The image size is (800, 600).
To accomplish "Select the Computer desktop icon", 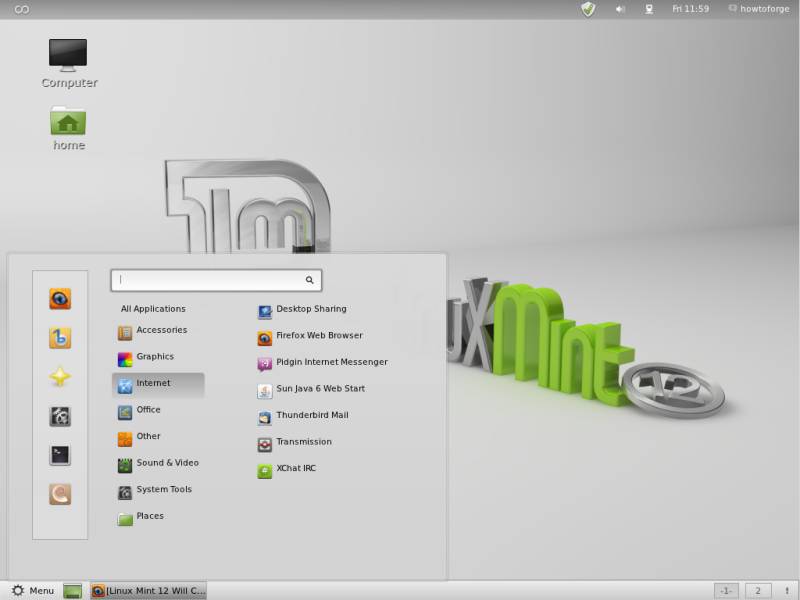I will tap(68, 63).
